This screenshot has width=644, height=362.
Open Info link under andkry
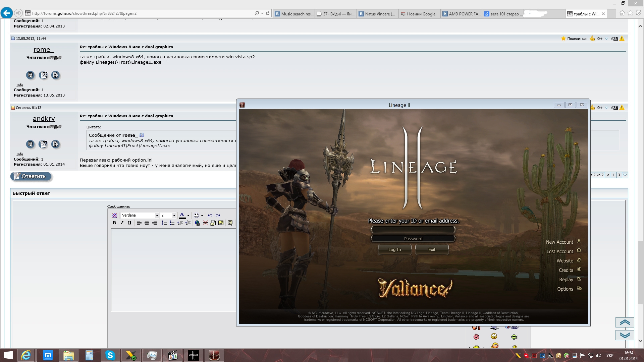coord(20,154)
